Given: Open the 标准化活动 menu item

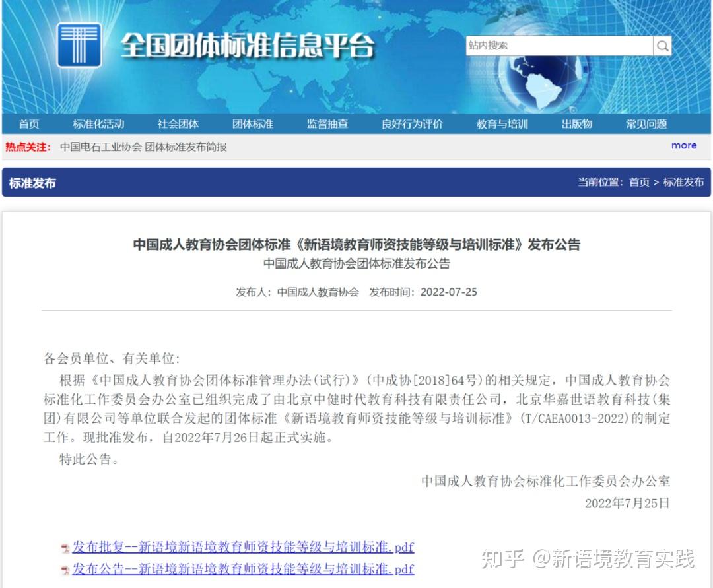Looking at the screenshot, I should pyautogui.click(x=98, y=124).
